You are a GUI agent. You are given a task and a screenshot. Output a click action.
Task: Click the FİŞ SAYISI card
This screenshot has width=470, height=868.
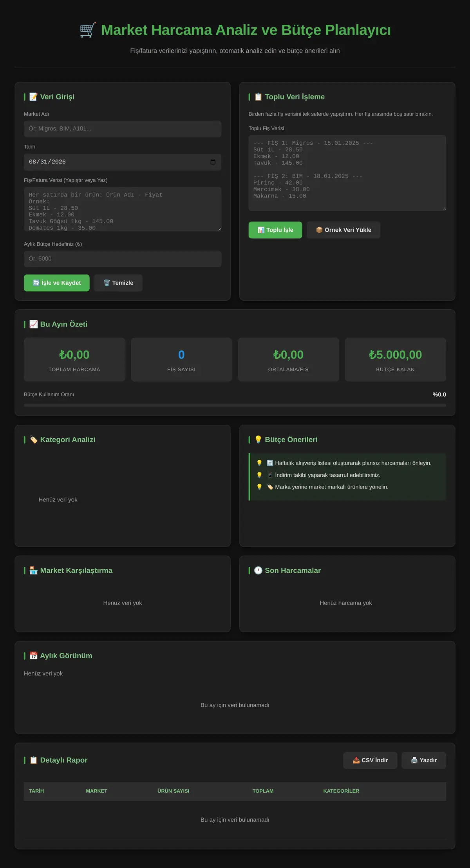[x=181, y=360]
